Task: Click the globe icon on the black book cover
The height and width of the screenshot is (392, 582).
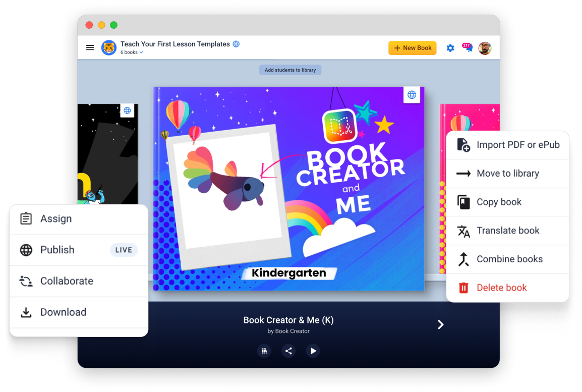Action: (127, 110)
